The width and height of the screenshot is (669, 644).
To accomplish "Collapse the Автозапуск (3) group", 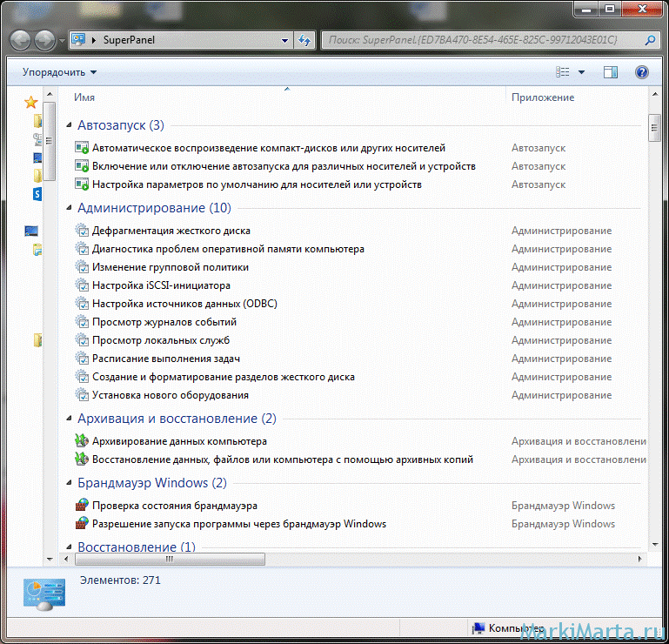I will pos(69,125).
